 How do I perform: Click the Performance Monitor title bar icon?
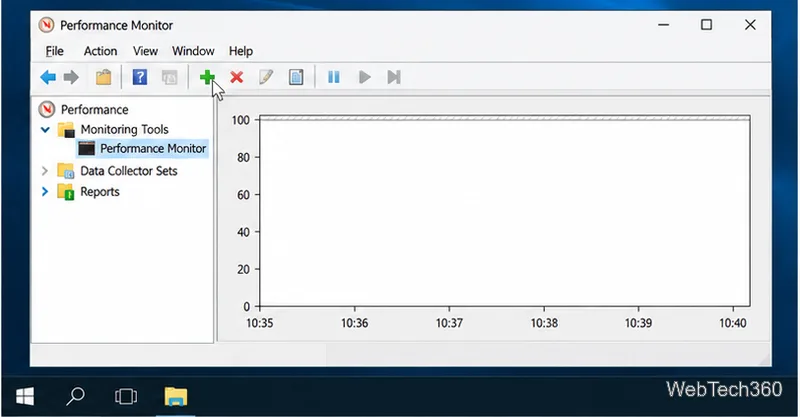coord(46,25)
